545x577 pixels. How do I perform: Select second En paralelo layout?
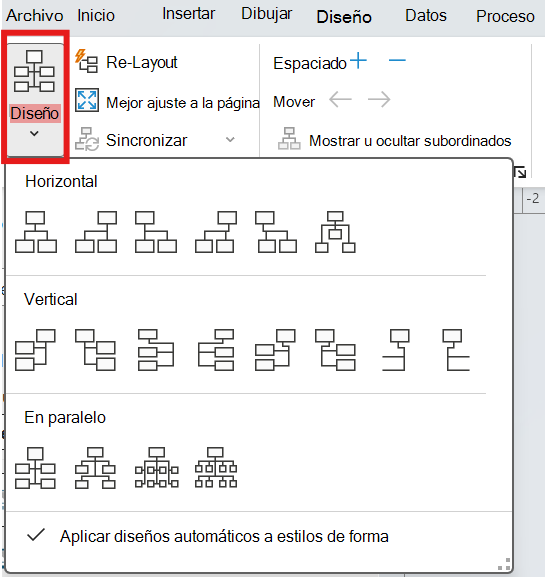[x=95, y=468]
